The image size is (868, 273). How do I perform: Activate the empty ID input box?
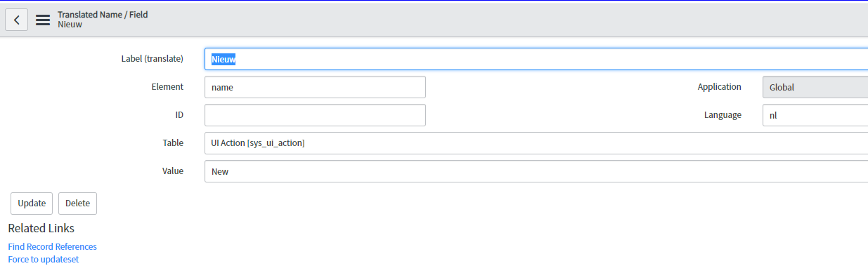[x=315, y=115]
